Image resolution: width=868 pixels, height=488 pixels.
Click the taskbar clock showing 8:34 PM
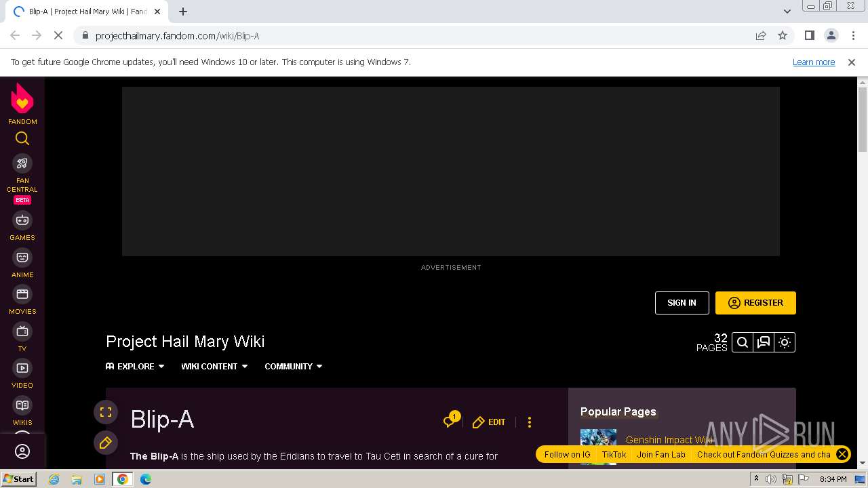click(833, 479)
